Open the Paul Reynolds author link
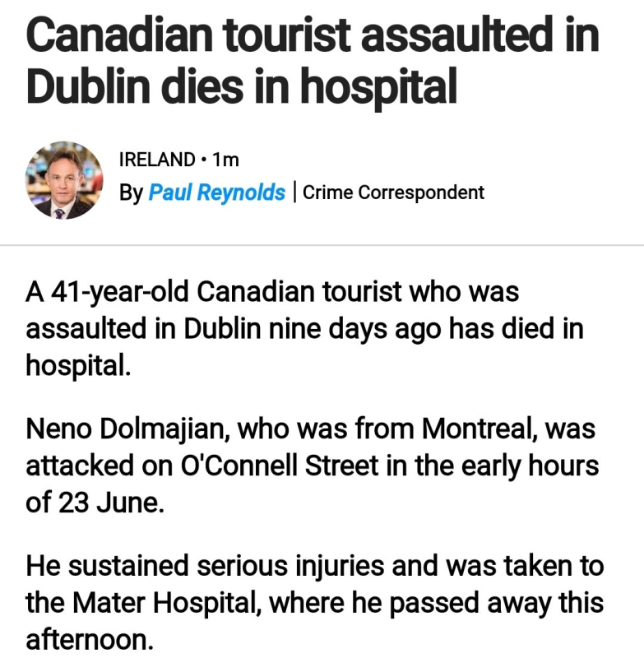This screenshot has width=644, height=658. [217, 192]
